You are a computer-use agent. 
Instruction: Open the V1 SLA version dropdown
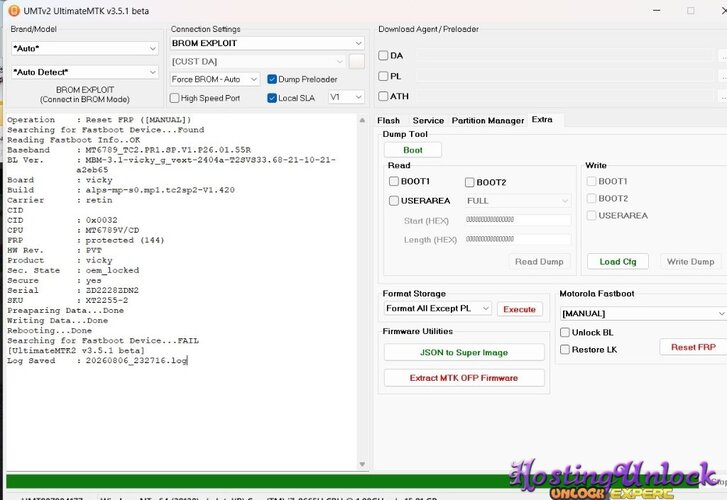(x=346, y=97)
